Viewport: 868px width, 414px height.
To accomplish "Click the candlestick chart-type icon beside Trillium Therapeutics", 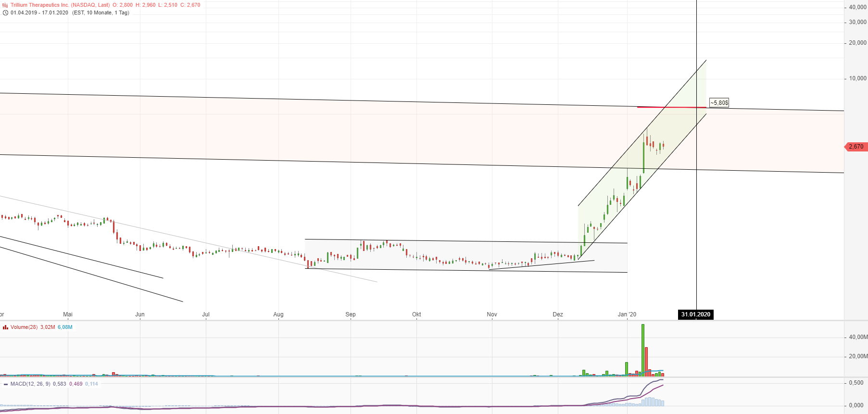I will click(x=5, y=5).
